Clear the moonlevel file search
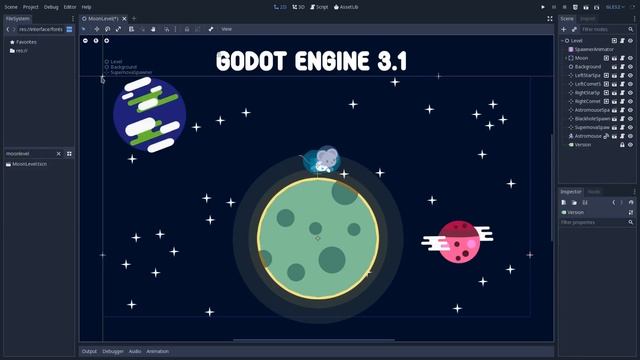The image size is (640, 360). click(x=58, y=154)
